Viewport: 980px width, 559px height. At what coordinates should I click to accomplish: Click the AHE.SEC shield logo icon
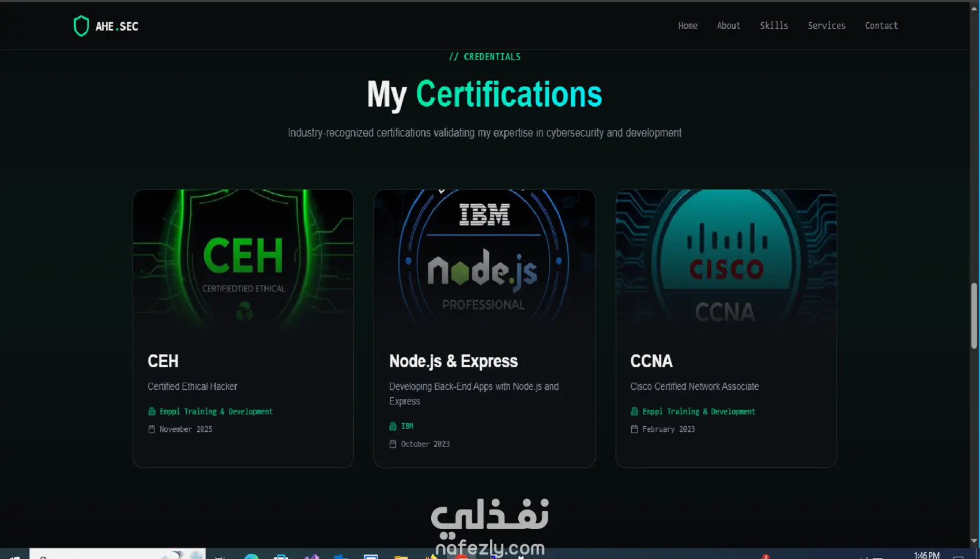[81, 26]
